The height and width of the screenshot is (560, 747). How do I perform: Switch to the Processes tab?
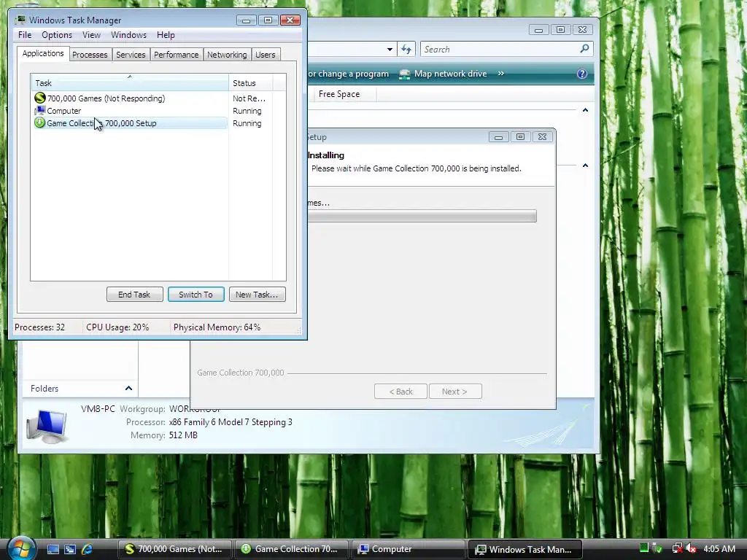click(x=90, y=55)
